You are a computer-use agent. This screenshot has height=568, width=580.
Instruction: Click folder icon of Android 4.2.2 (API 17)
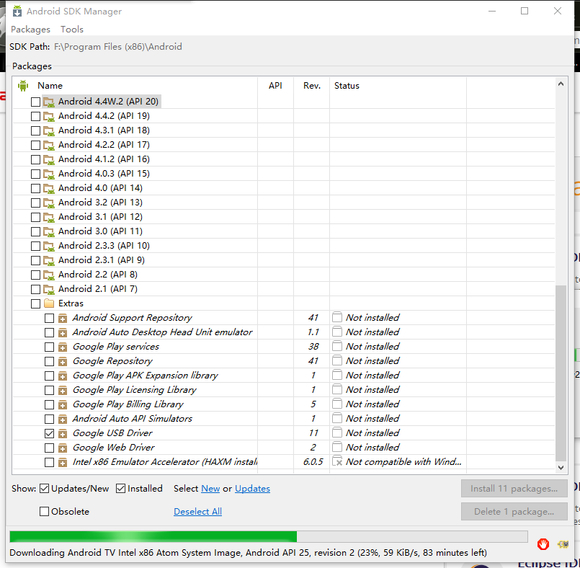pyautogui.click(x=48, y=145)
